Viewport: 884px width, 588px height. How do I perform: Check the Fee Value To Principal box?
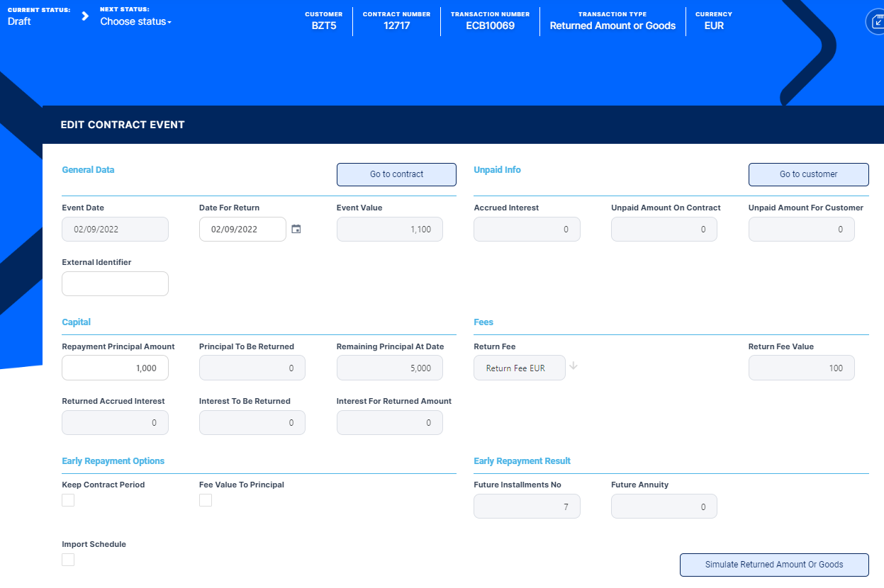coord(206,500)
